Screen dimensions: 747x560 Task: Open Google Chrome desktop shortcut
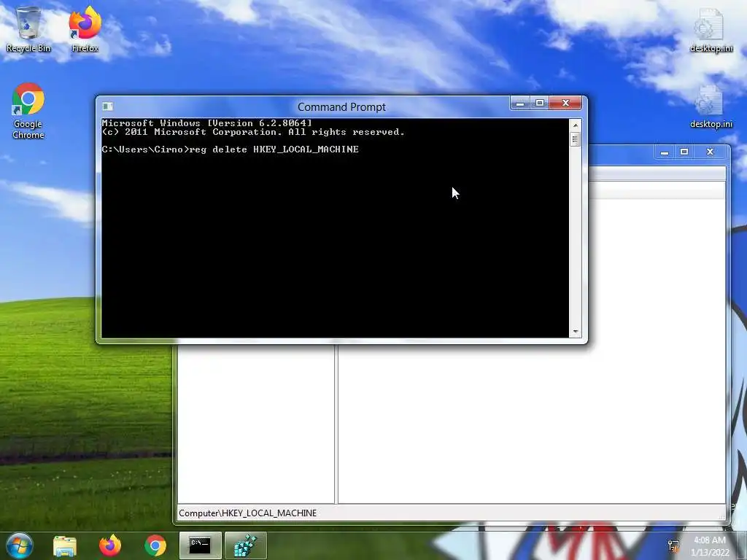[x=28, y=111]
